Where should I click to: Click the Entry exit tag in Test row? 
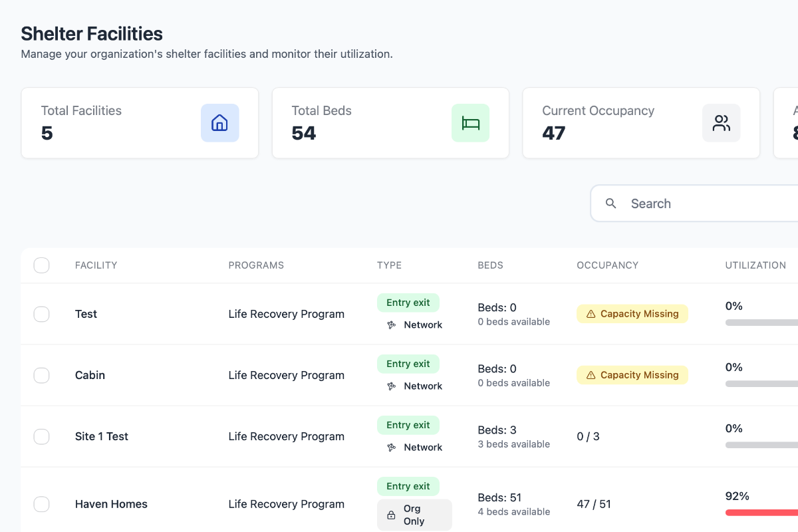pyautogui.click(x=408, y=303)
